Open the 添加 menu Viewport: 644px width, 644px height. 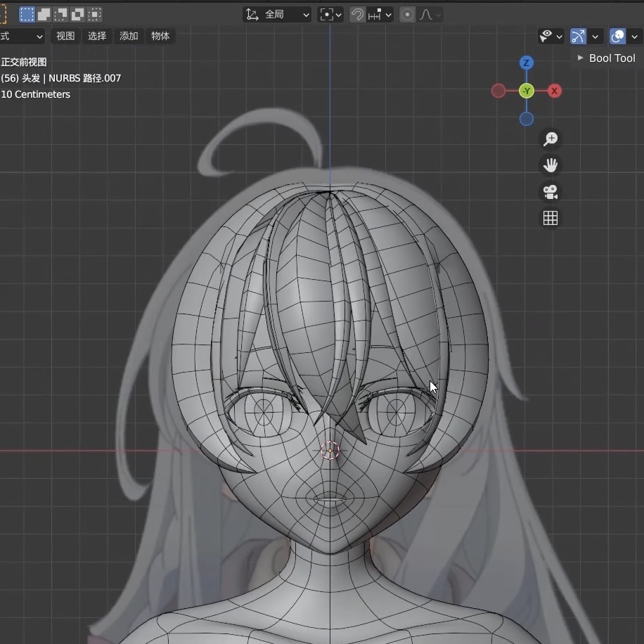click(129, 36)
